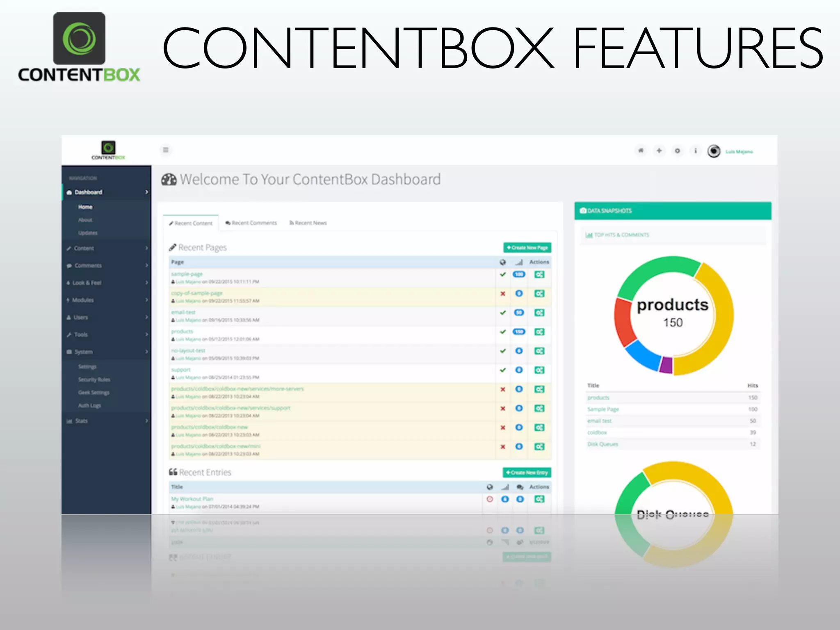This screenshot has height=630, width=840.
Task: Expand the Content navigation menu
Action: (x=106, y=248)
